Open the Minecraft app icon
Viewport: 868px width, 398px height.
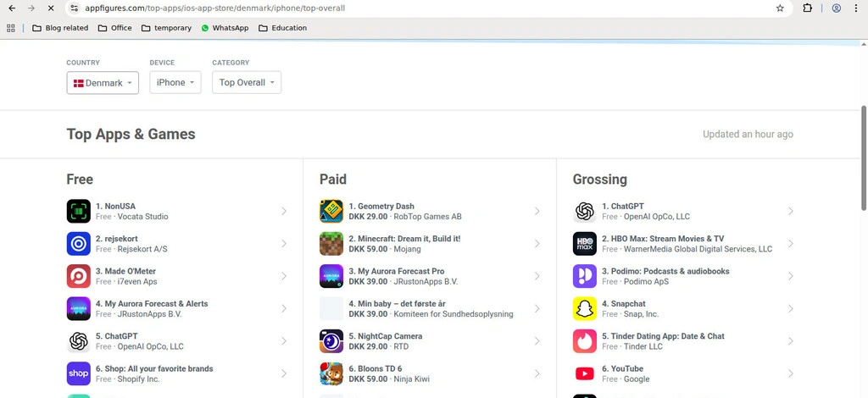331,244
